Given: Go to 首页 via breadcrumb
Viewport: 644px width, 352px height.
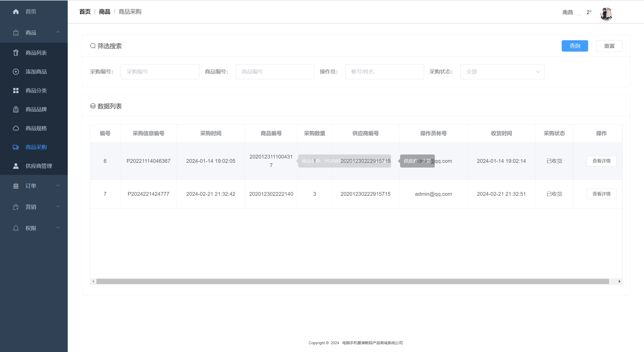Looking at the screenshot, I should [85, 12].
